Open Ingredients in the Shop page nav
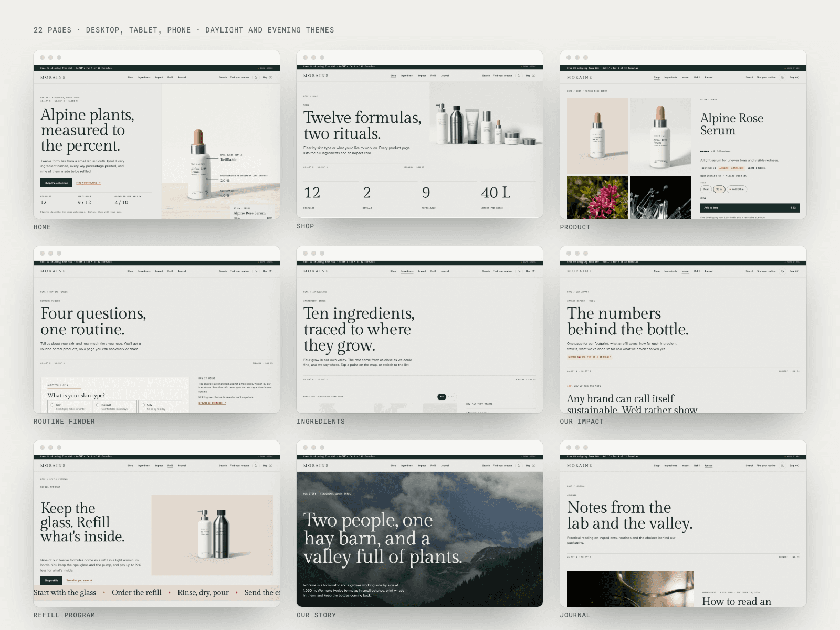This screenshot has width=840, height=630. pyautogui.click(x=407, y=76)
